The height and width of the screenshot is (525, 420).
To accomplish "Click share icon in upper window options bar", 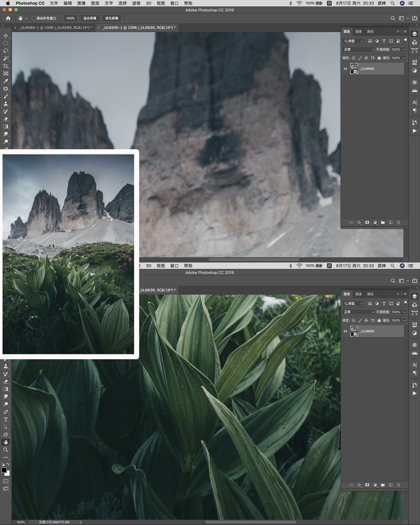I will 415,18.
